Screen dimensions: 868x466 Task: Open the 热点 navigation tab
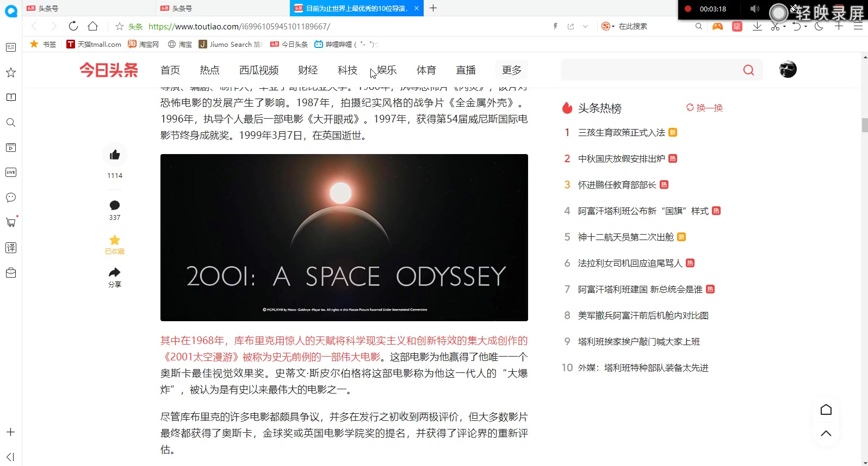(209, 70)
